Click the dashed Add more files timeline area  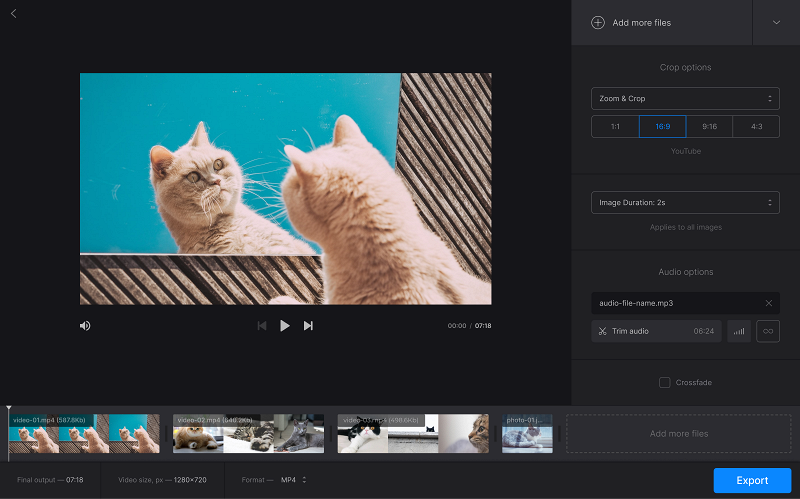point(679,434)
